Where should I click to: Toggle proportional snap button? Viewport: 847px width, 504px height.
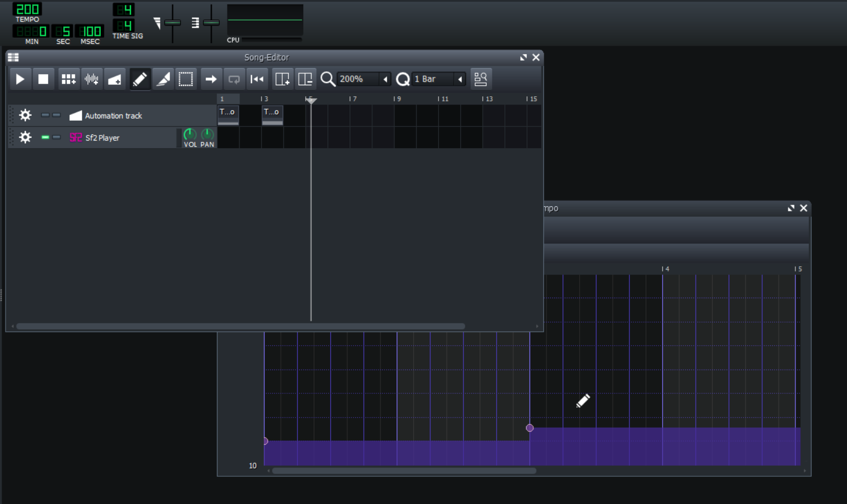click(481, 79)
